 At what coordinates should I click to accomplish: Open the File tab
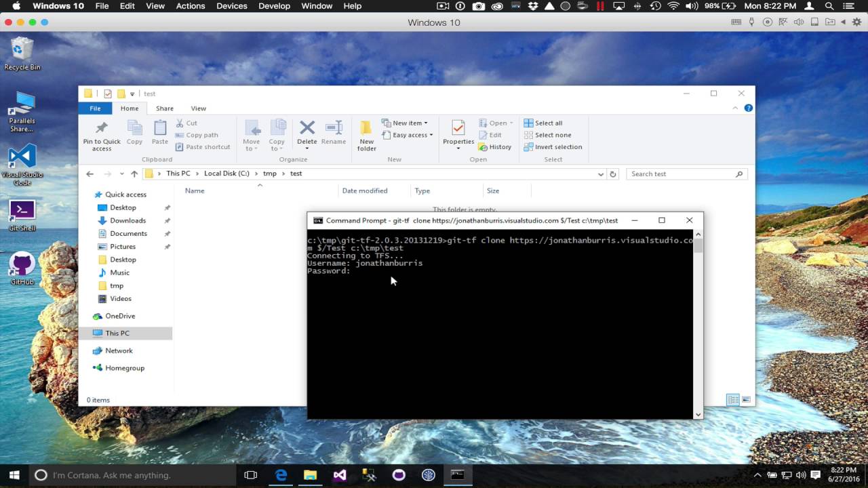pos(95,108)
